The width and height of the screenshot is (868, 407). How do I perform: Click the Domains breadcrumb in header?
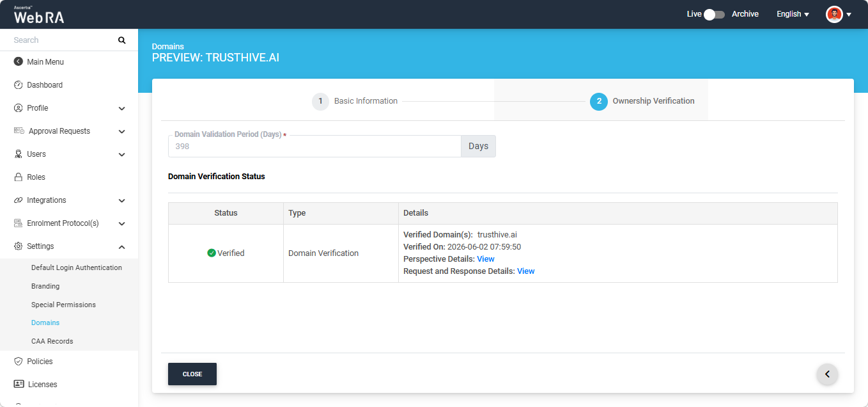[168, 47]
